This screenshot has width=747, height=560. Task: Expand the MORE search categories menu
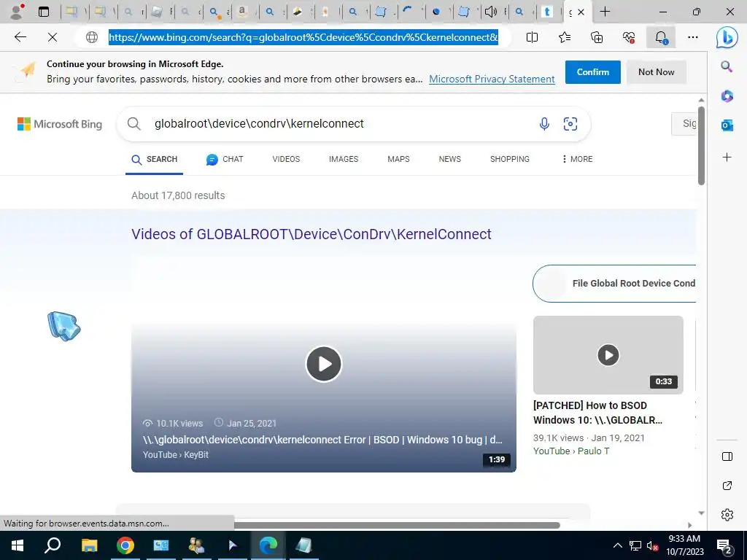(x=577, y=159)
